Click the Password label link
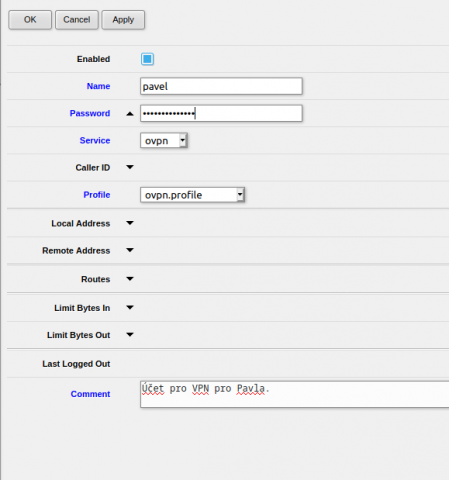Screen dimensions: 449x480 90,113
